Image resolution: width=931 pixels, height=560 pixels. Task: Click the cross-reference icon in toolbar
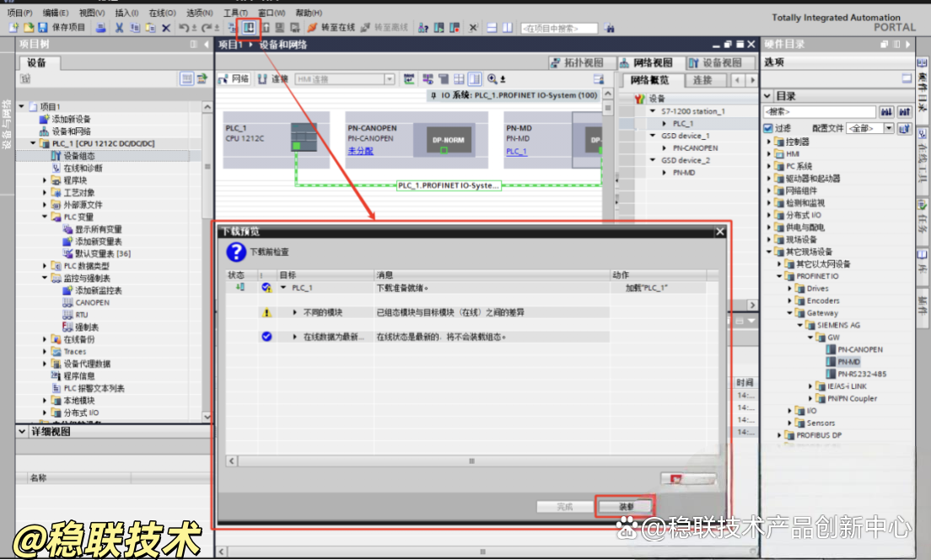pos(473,27)
